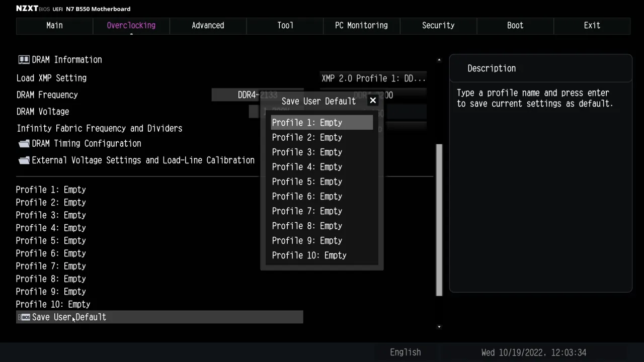Change the English language setting

[405, 352]
